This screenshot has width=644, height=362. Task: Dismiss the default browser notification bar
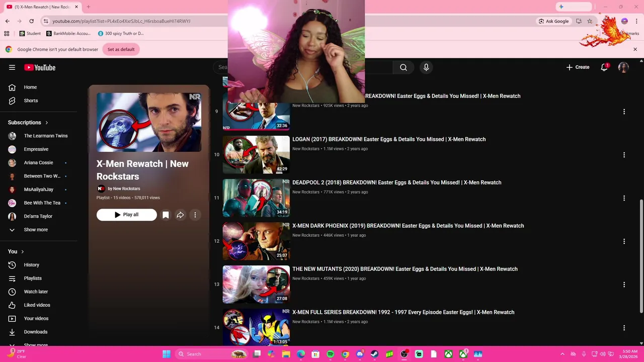635,49
